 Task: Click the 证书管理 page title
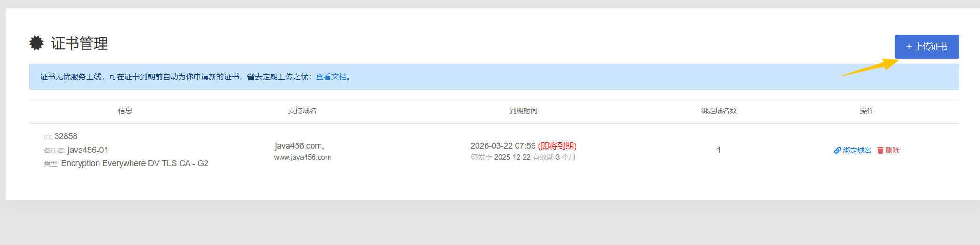click(80, 43)
